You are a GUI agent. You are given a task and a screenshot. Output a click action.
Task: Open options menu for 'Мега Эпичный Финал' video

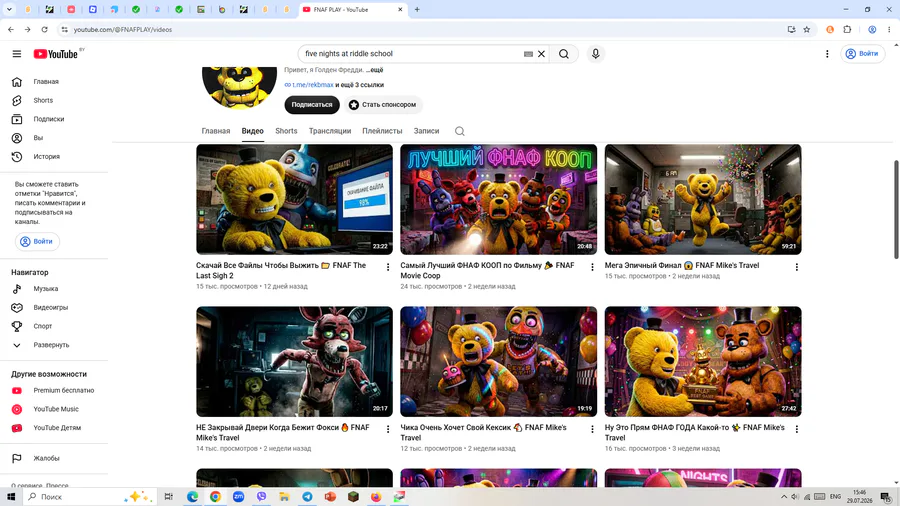[797, 267]
